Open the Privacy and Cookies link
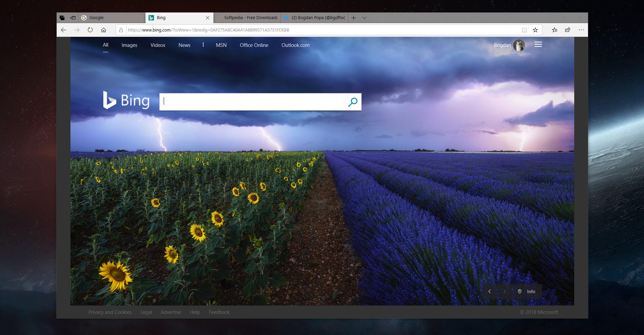 [110, 312]
